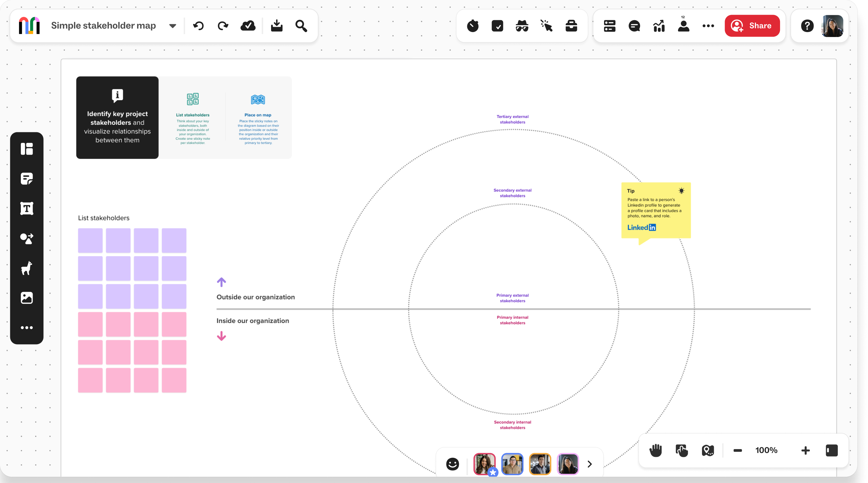Open the facilitation more options menu
Viewport: 868px width, 483px height.
pyautogui.click(x=708, y=26)
